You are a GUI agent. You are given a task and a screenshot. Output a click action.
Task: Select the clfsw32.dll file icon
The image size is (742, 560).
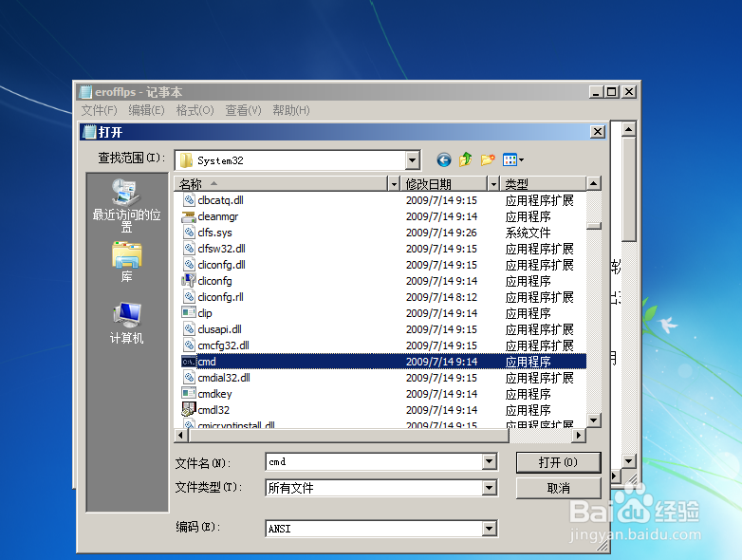pos(189,249)
